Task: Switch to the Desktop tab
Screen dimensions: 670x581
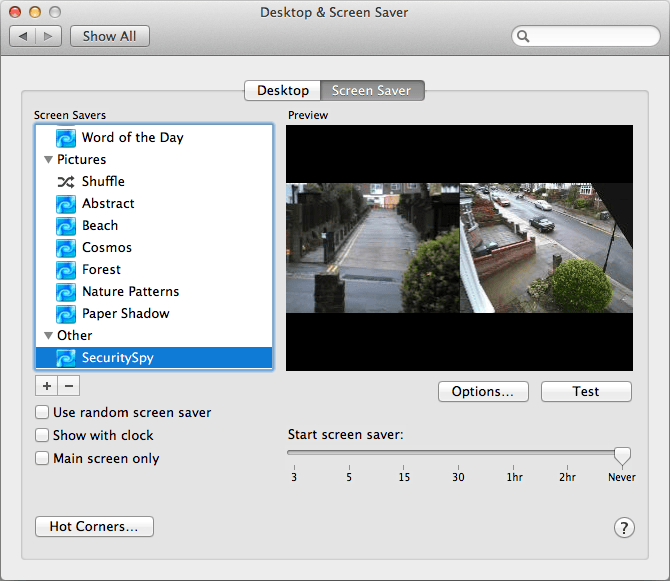Action: [x=282, y=91]
